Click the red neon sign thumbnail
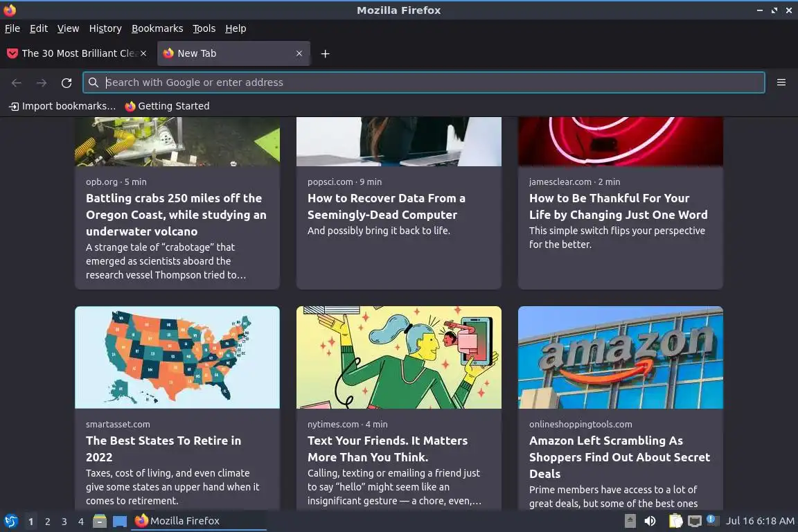798x532 pixels. (x=621, y=141)
